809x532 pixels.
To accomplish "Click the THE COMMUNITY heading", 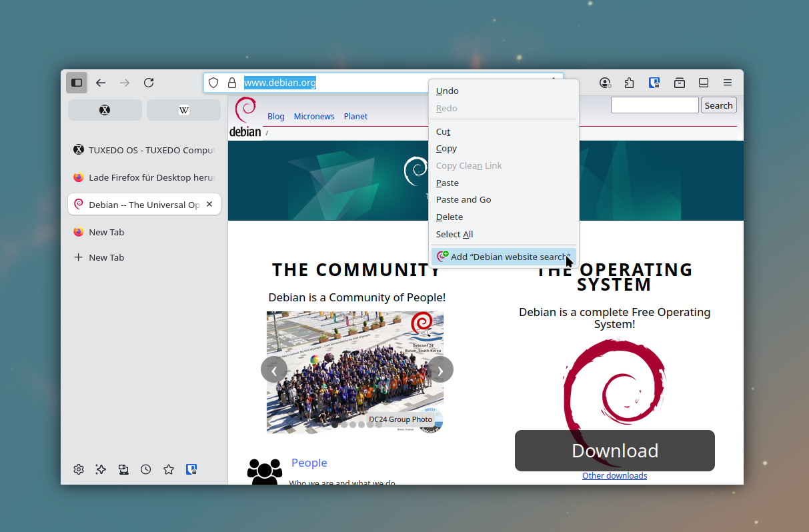I will (357, 270).
